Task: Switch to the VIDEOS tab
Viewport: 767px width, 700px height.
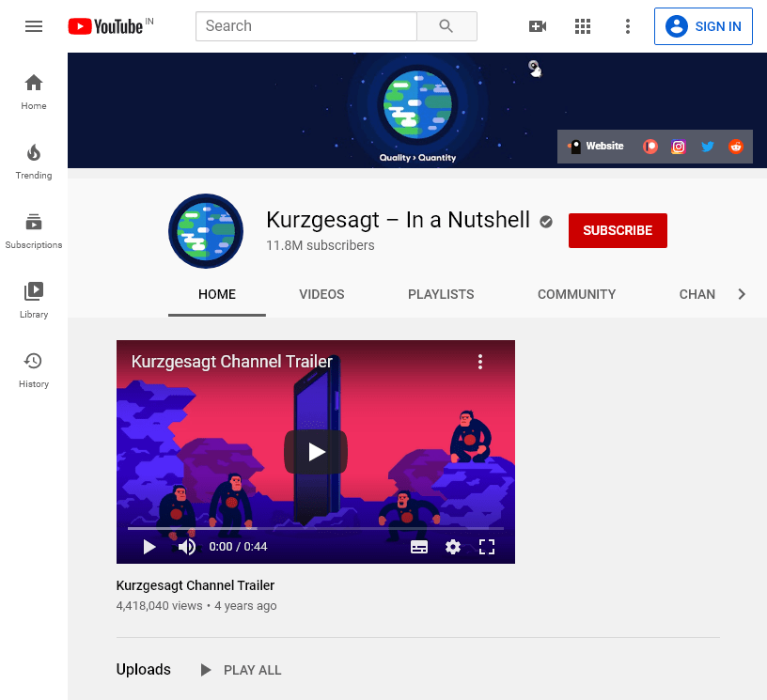Action: 321,294
